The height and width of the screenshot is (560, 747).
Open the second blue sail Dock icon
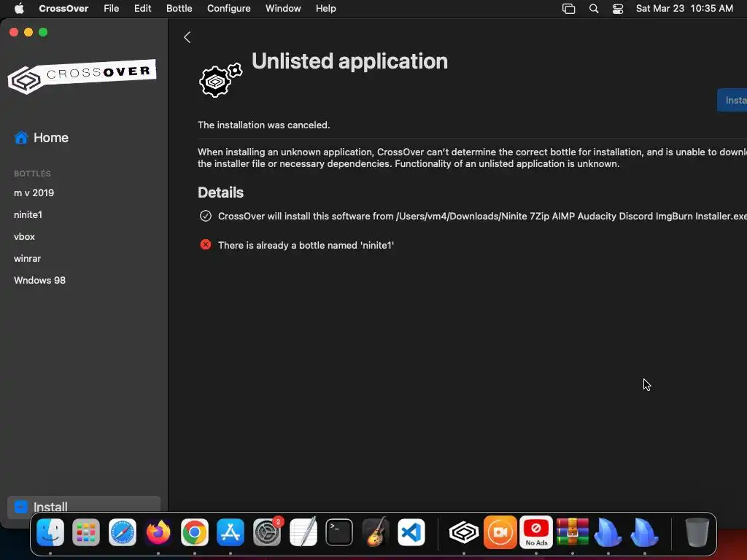pyautogui.click(x=645, y=532)
